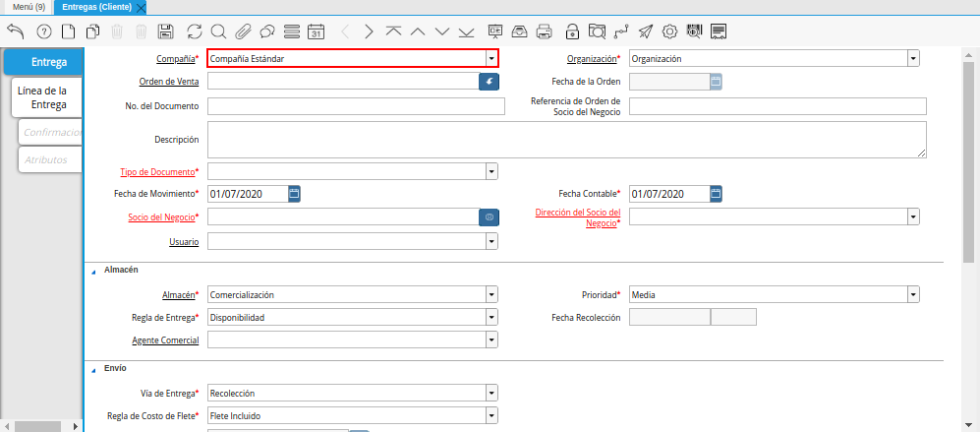Open the Regla de Entrega dropdown

491,318
